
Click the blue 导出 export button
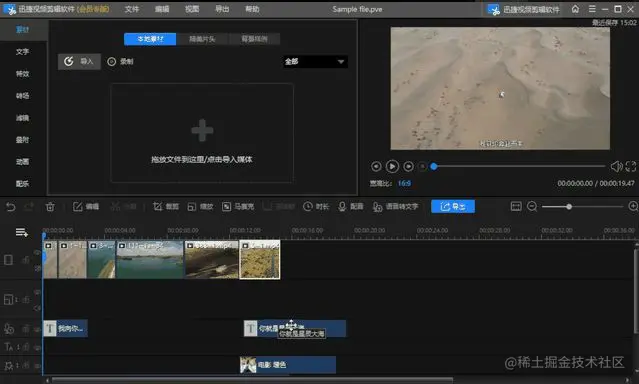[453, 207]
